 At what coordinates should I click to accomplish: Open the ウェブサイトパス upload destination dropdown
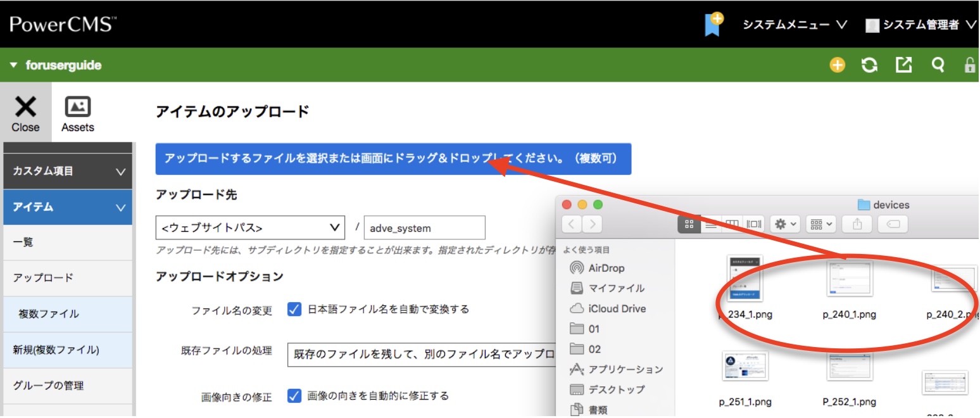coord(250,228)
